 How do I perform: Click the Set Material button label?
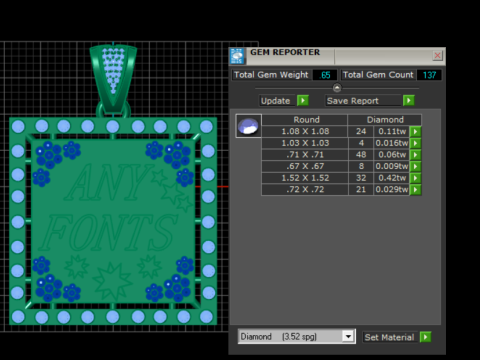pos(389,337)
